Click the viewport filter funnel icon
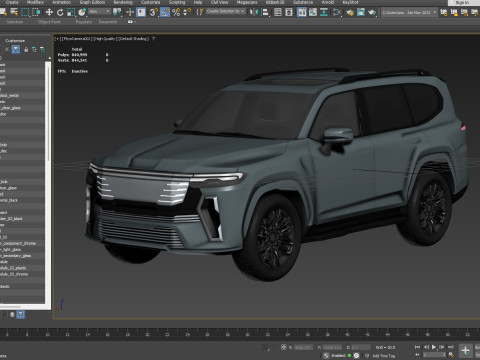The width and height of the screenshot is (480, 360). tap(154, 39)
